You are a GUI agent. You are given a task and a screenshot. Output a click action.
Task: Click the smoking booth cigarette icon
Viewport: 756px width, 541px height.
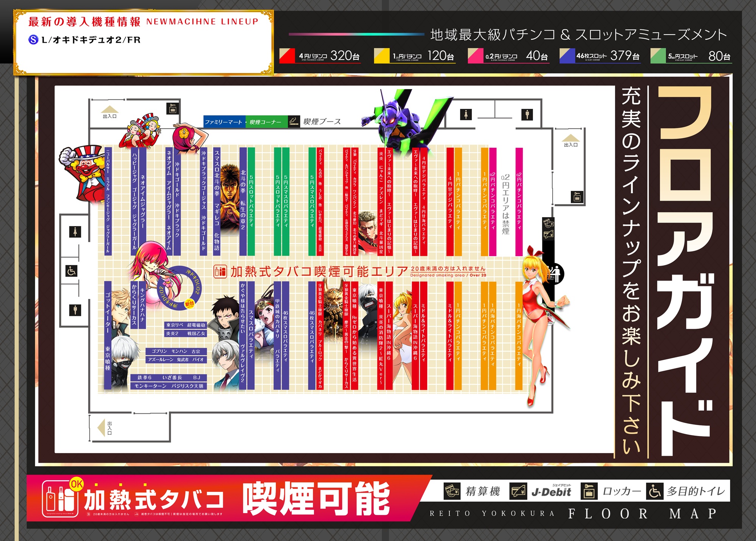tap(294, 121)
